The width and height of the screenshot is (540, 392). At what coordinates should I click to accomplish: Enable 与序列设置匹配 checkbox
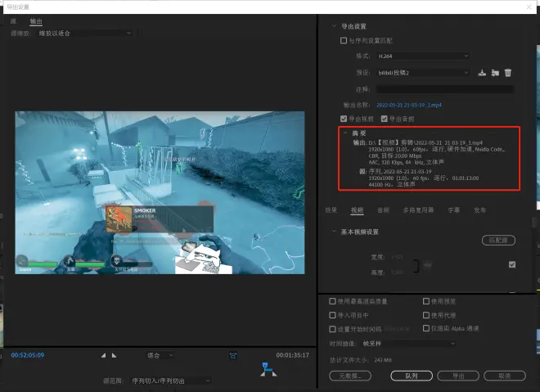tap(344, 40)
